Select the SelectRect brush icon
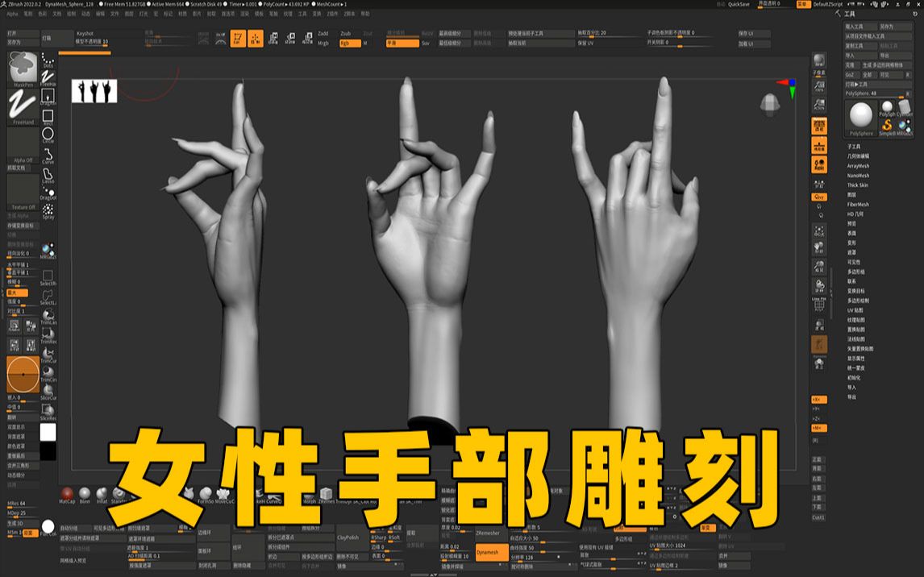 click(48, 278)
